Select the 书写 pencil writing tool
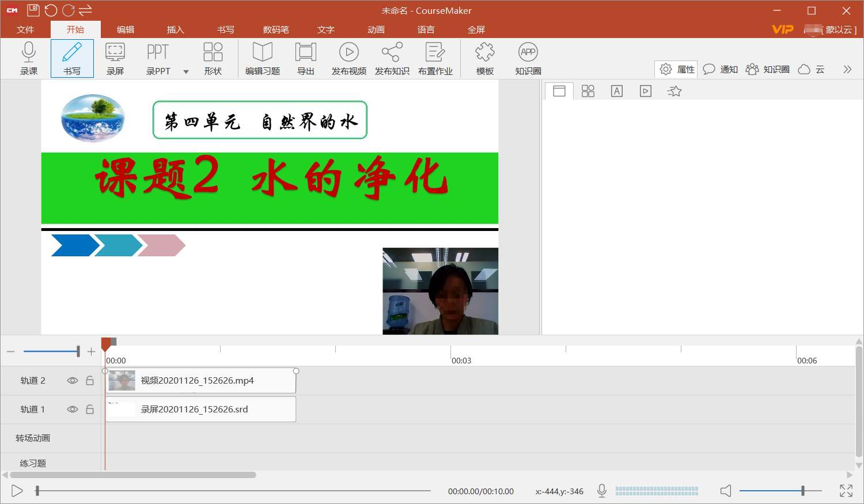 [x=72, y=58]
